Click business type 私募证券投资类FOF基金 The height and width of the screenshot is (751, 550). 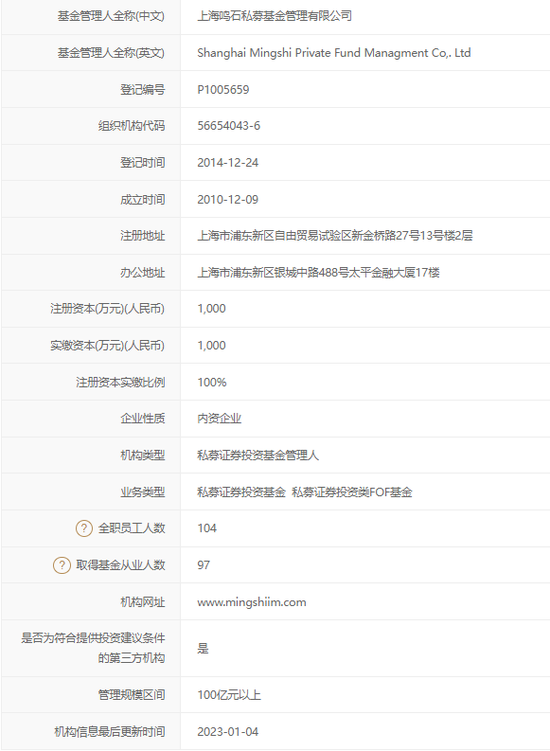[352, 492]
